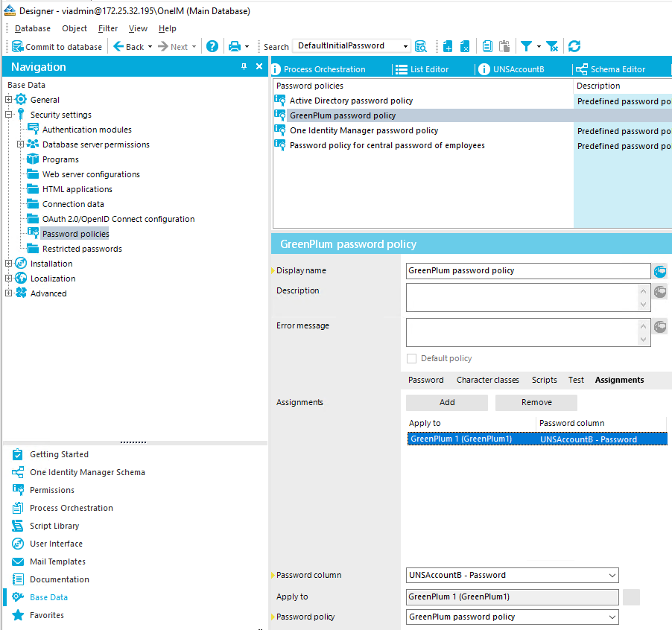Click the Commit to database icon

pyautogui.click(x=16, y=46)
